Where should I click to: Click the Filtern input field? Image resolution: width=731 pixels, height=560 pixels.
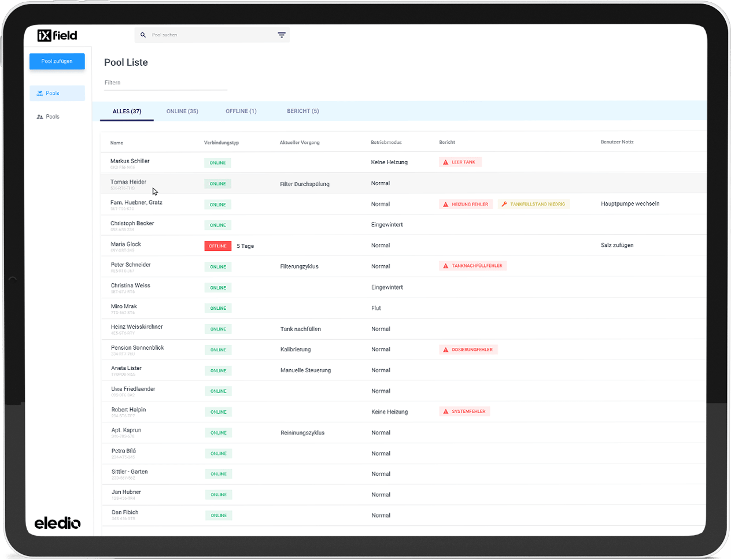click(165, 83)
